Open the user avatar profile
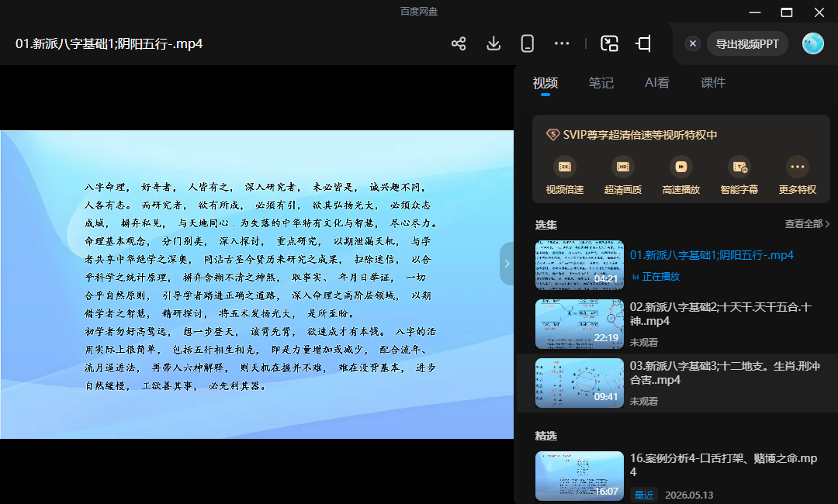The image size is (838, 504). point(813,43)
